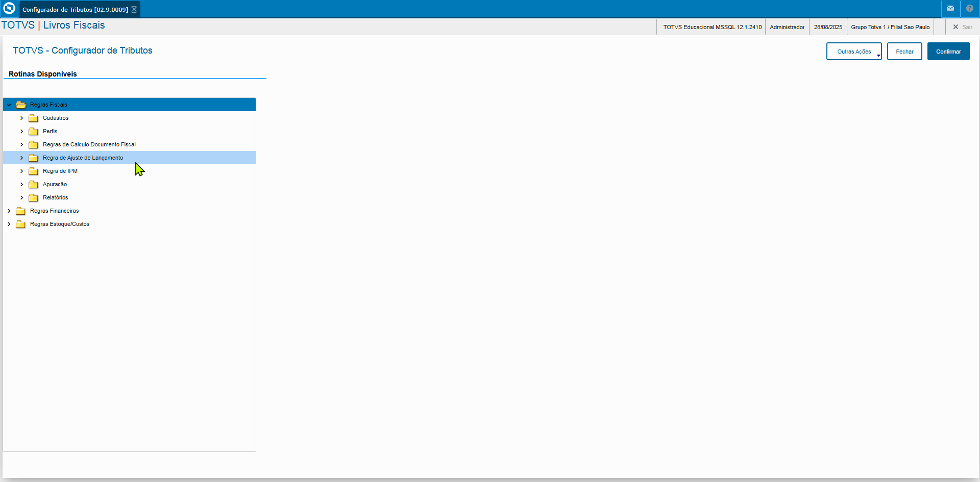Select the Configurador de Tributos tab
This screenshot has height=482, width=980.
point(75,9)
